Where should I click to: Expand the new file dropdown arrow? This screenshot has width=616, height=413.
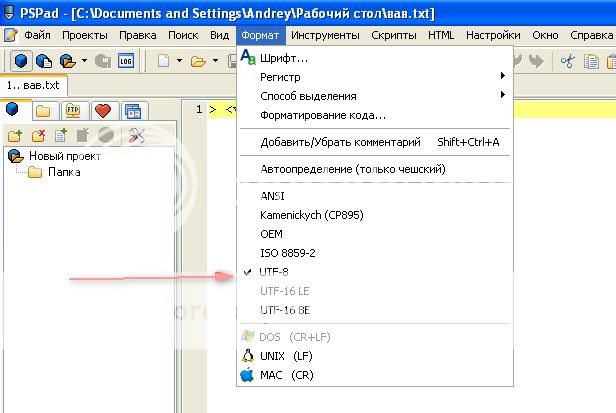pyautogui.click(x=180, y=61)
